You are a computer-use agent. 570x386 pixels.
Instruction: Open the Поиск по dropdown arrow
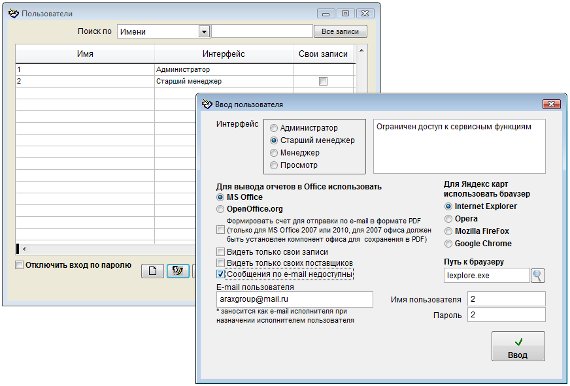pos(204,32)
